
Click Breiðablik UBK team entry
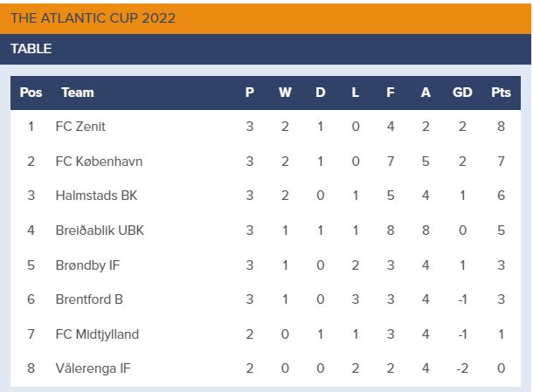point(100,230)
